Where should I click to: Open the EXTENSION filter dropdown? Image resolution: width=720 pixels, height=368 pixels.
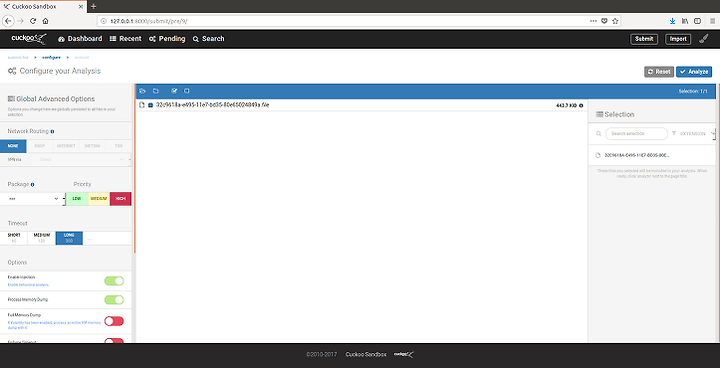697,134
